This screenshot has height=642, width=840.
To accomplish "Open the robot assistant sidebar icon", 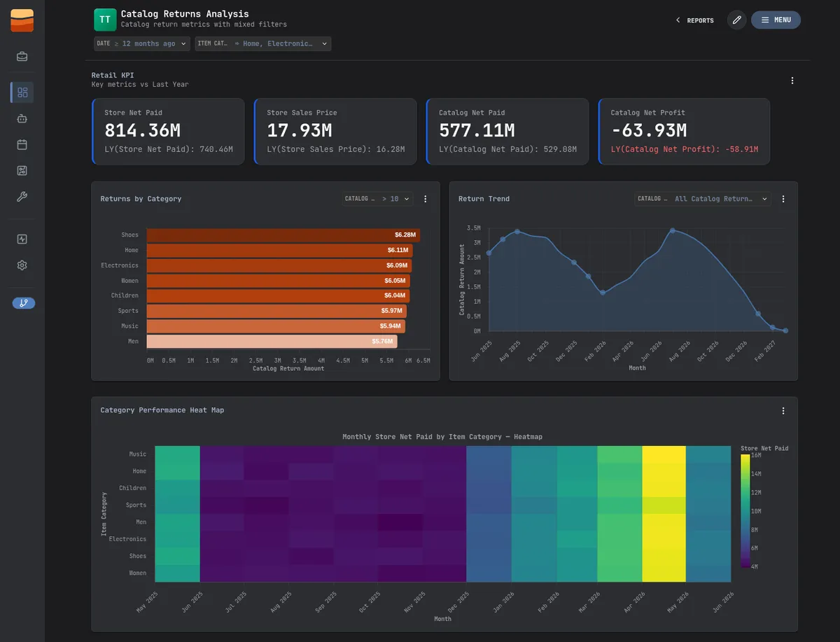I will [22, 119].
